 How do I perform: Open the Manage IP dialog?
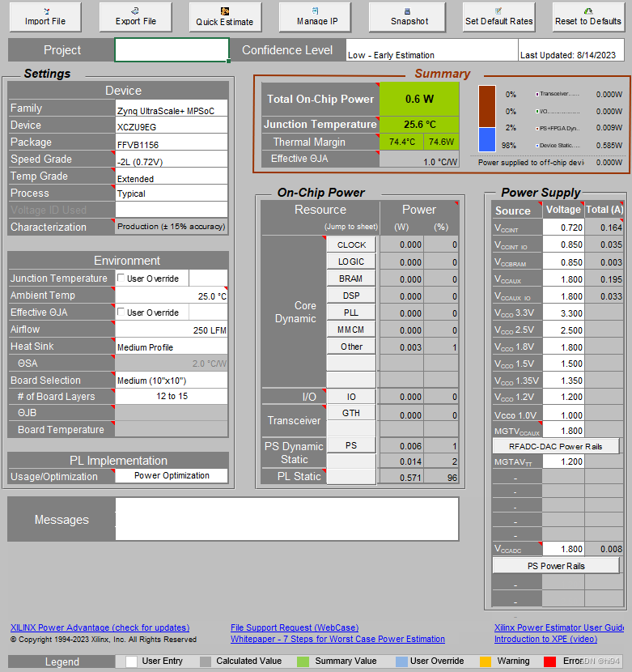pyautogui.click(x=315, y=17)
